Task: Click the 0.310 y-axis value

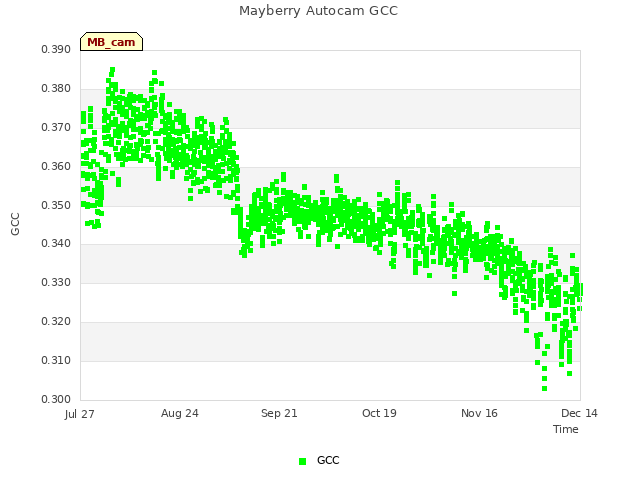Action: (56, 360)
